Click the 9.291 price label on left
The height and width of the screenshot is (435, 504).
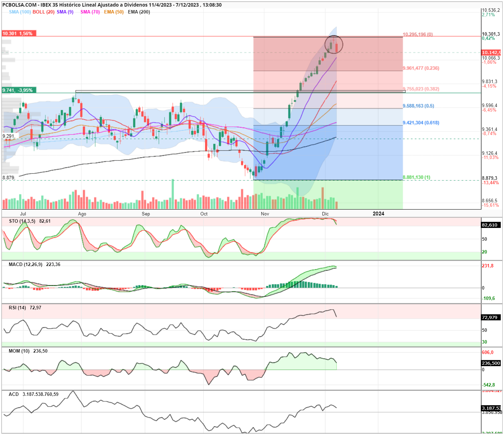[x=9, y=136]
